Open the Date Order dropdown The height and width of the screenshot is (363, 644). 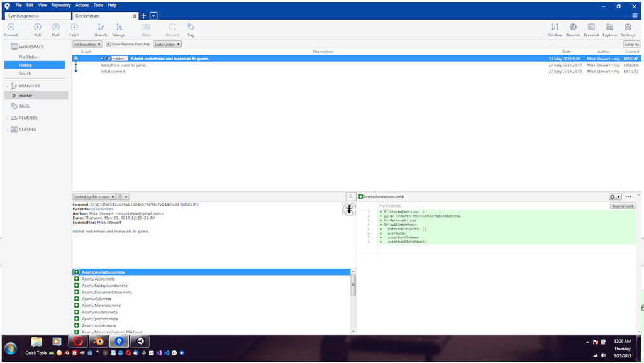[167, 44]
